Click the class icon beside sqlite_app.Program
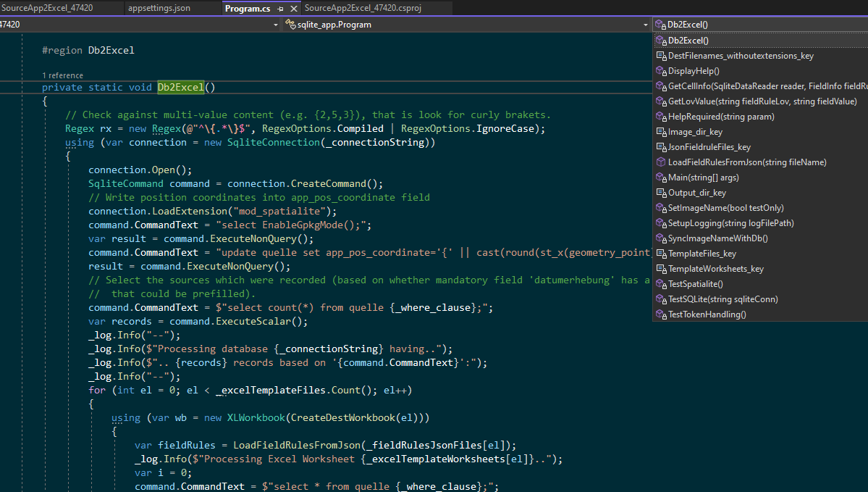Viewport: 868px width, 492px height. (290, 25)
